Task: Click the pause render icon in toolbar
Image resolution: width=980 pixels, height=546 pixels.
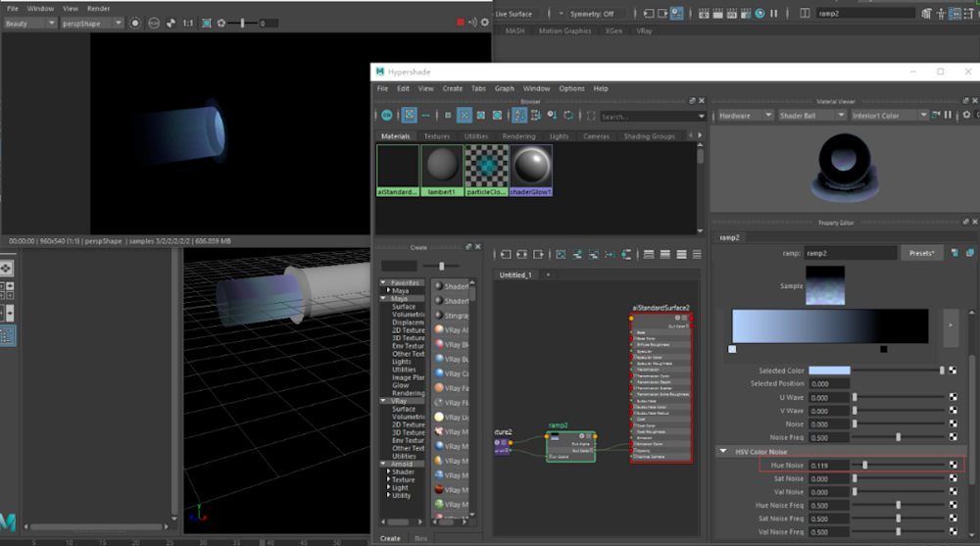Action: pyautogui.click(x=773, y=14)
